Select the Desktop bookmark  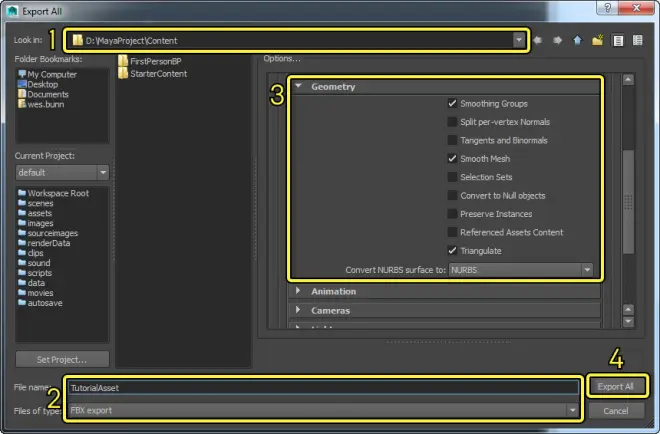(44, 84)
